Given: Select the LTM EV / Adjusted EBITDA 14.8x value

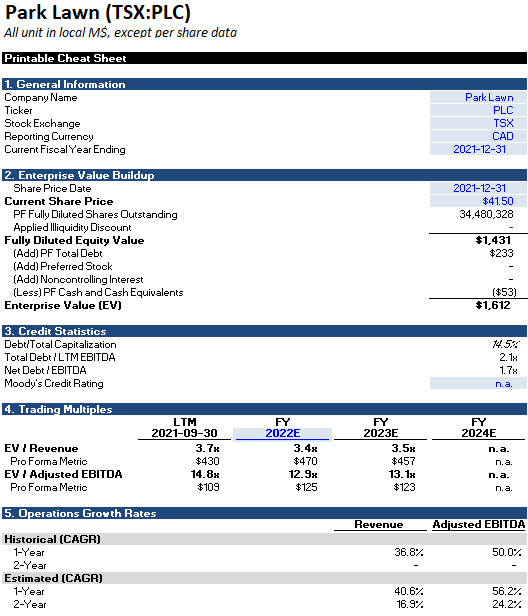Looking at the screenshot, I should tap(205, 474).
